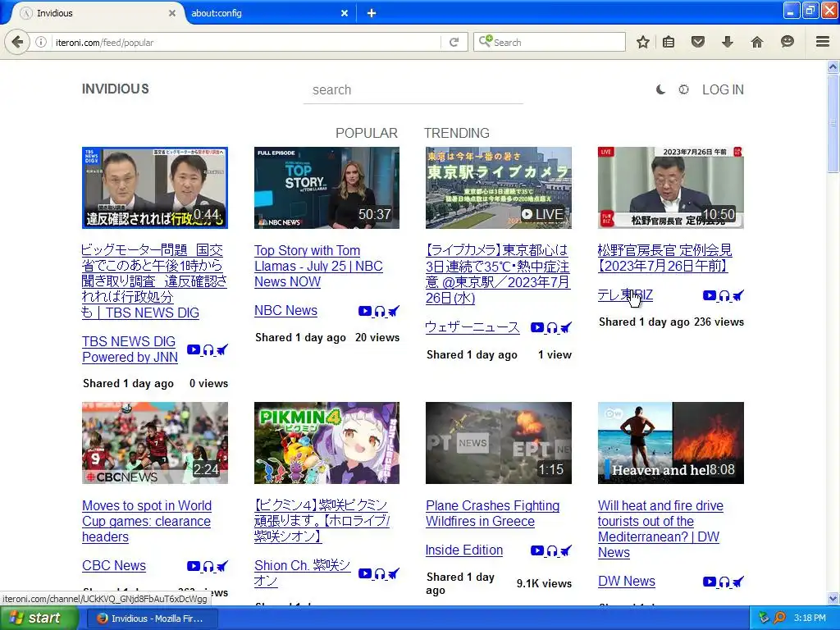Select Invidious - Mozilla Firefox taskbar item
This screenshot has width=840, height=630.
coord(151,619)
